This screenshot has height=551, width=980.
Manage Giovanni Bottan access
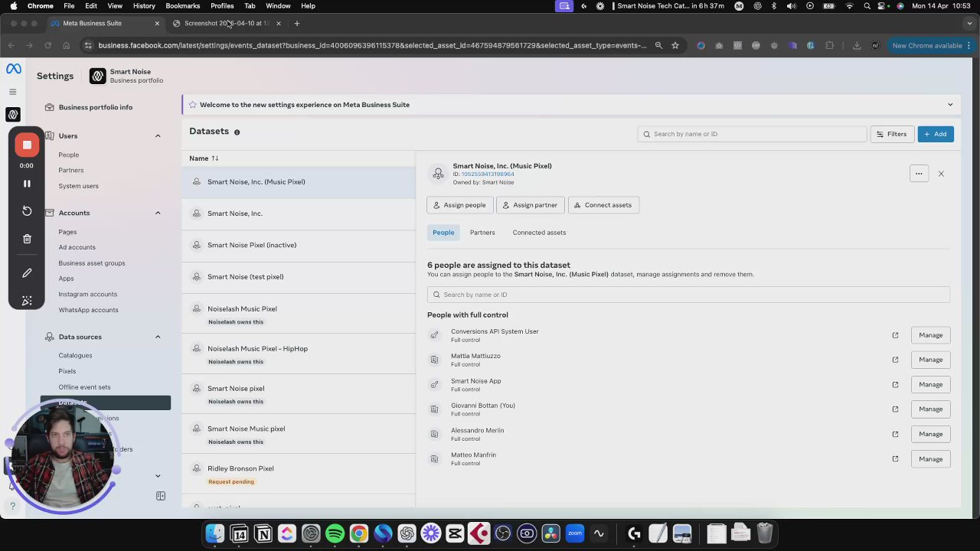(x=931, y=409)
